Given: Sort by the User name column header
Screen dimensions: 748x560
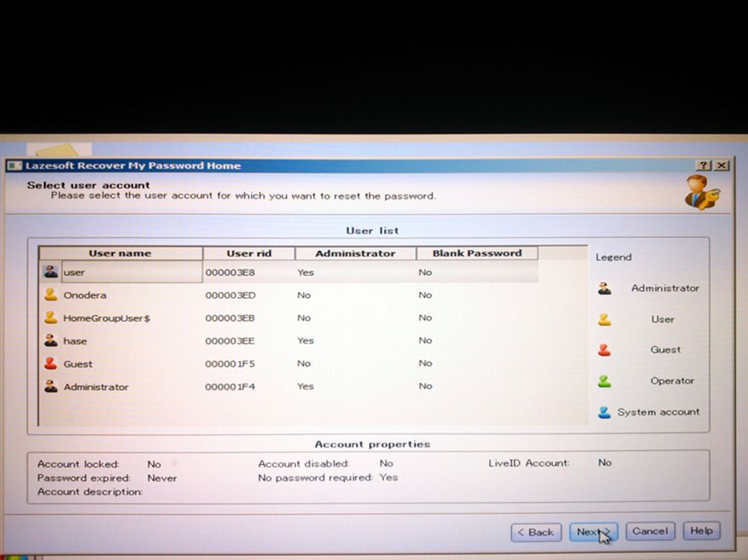Looking at the screenshot, I should pyautogui.click(x=121, y=253).
